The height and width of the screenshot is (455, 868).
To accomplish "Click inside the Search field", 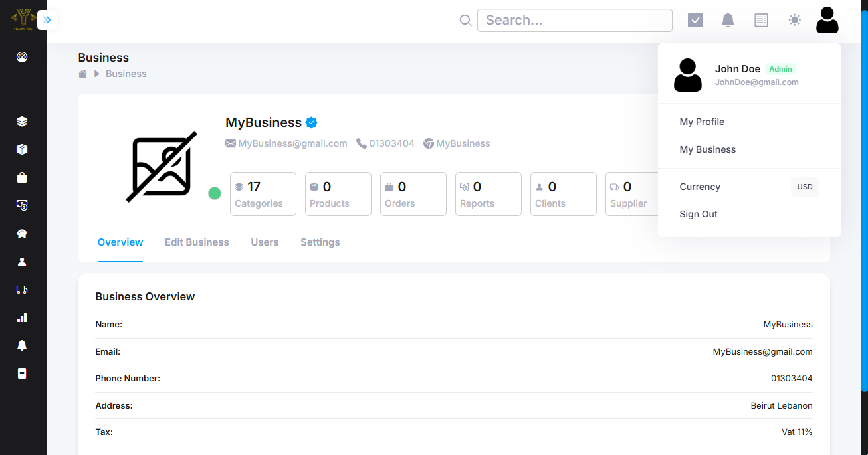I will (x=574, y=20).
